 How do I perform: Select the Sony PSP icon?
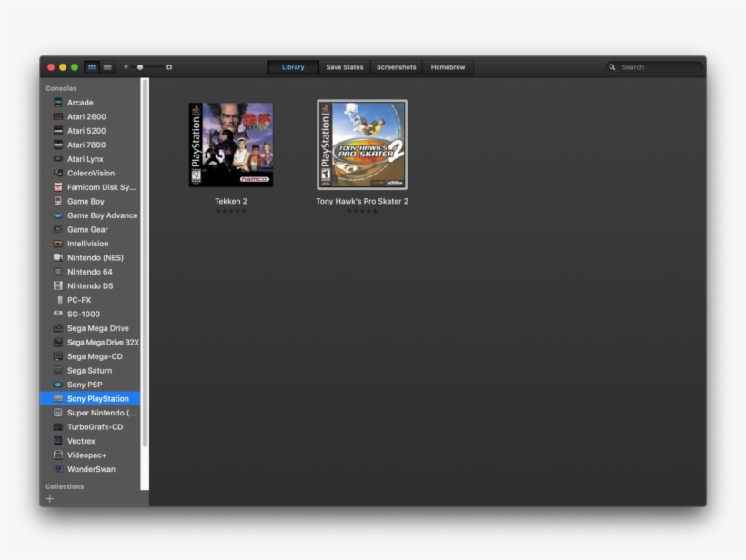(x=58, y=385)
